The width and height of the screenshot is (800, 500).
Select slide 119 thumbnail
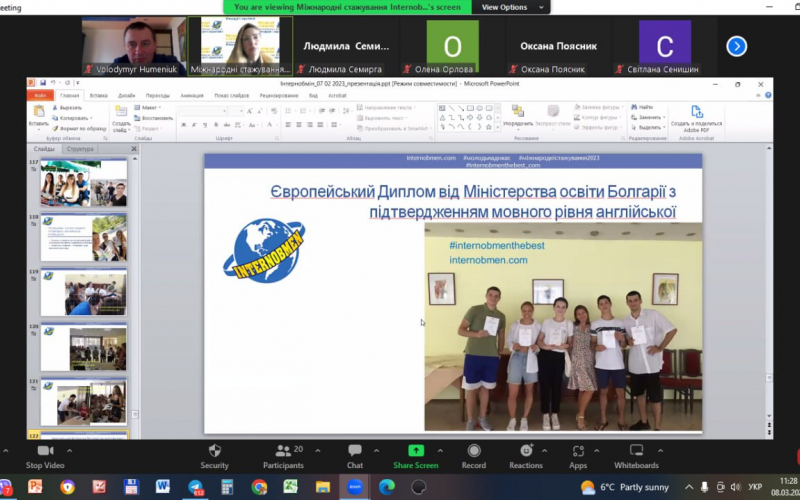click(84, 292)
